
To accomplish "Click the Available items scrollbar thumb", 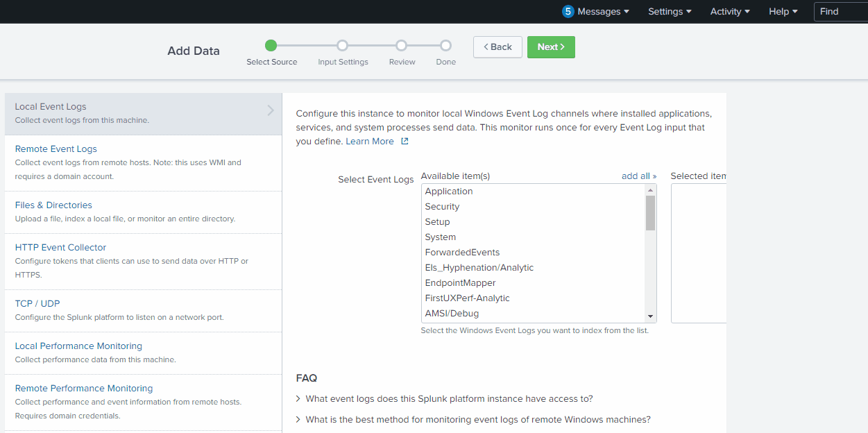I will pyautogui.click(x=650, y=212).
